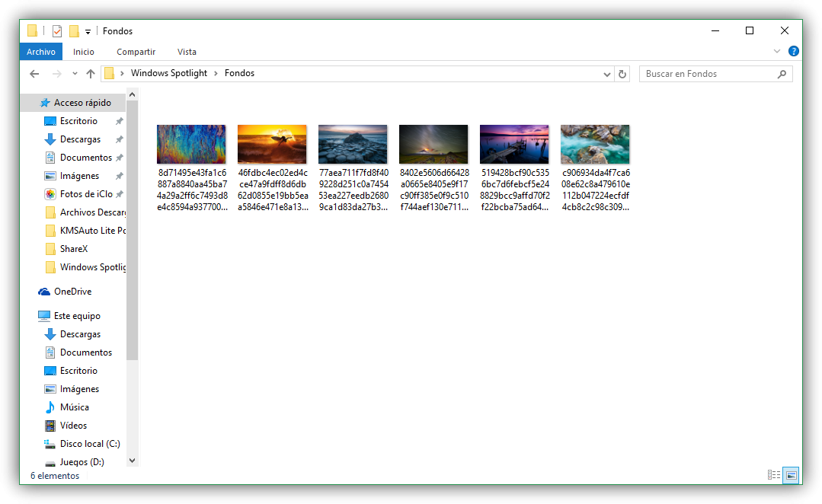822x504 pixels.
Task: Open the sunset wallpaper thumbnail starting with 46fdbc
Action: coord(272,144)
